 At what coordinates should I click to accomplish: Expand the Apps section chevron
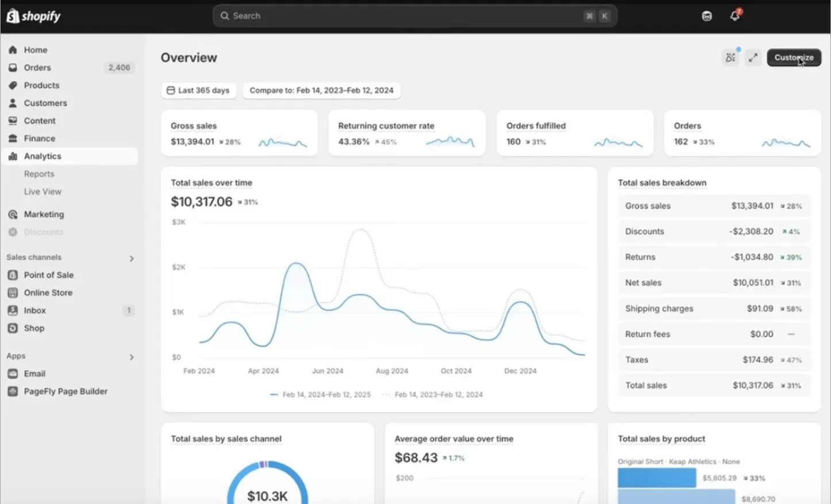point(132,357)
